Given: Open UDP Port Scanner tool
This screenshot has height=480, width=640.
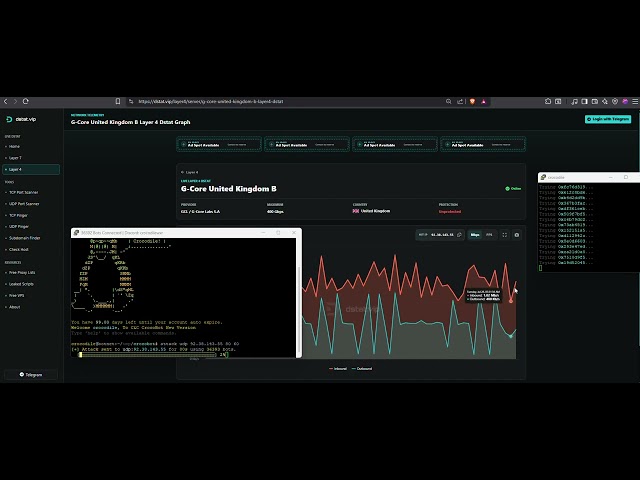Looking at the screenshot, I should click(x=24, y=204).
